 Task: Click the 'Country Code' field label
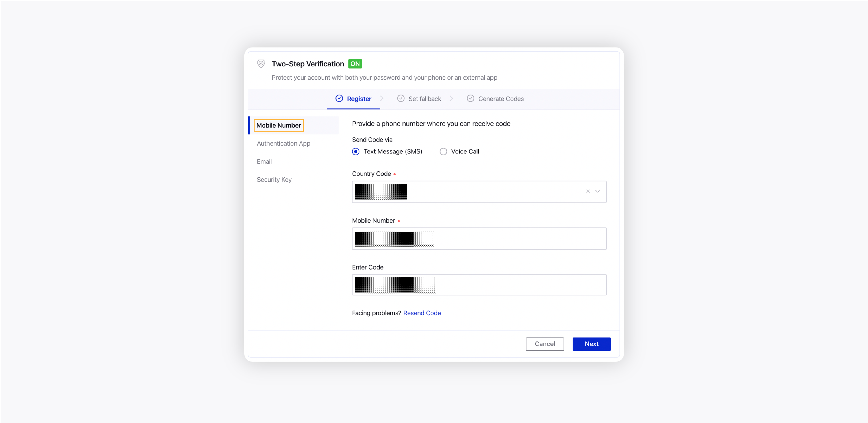pyautogui.click(x=371, y=173)
